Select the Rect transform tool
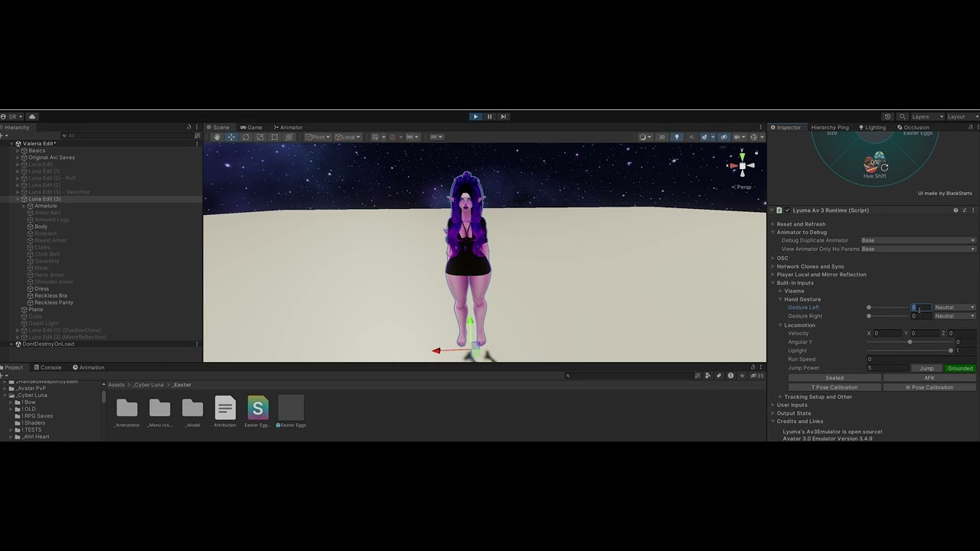This screenshot has height=551, width=980. (x=275, y=137)
